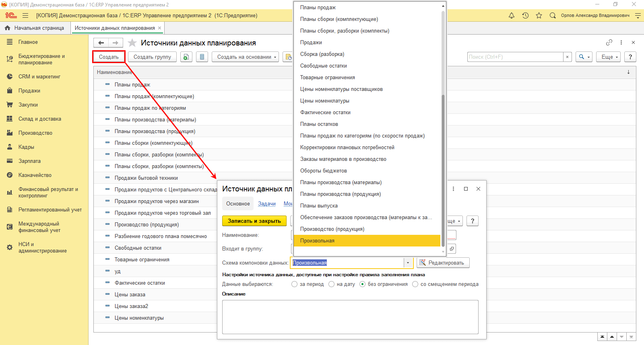Go back with the left arrow
This screenshot has height=345, width=644.
(x=101, y=43)
